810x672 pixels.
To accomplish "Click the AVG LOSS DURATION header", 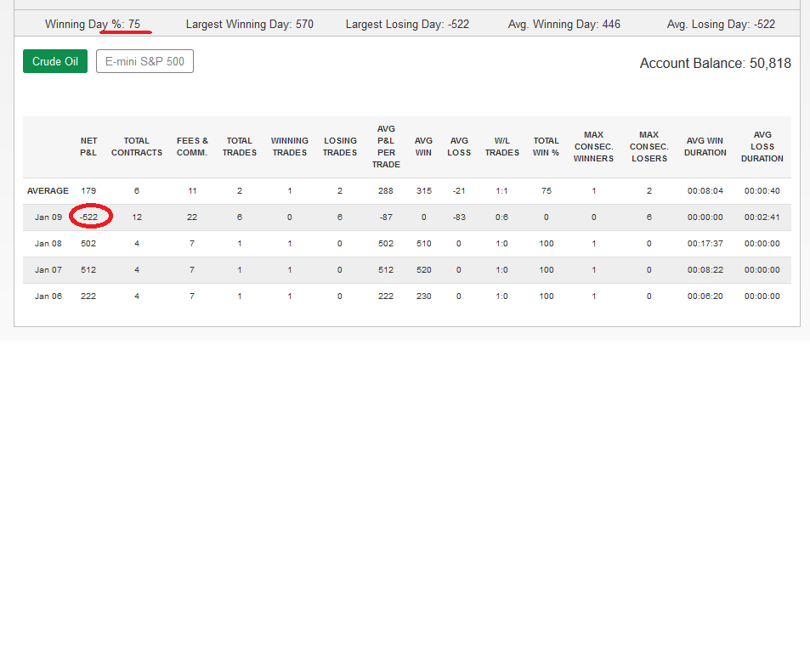I will [762, 147].
